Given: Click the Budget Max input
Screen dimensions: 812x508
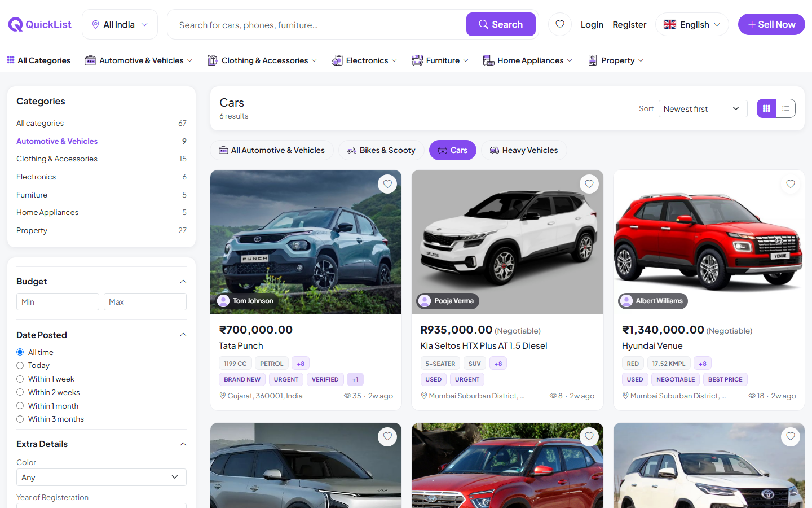Looking at the screenshot, I should pyautogui.click(x=145, y=302).
